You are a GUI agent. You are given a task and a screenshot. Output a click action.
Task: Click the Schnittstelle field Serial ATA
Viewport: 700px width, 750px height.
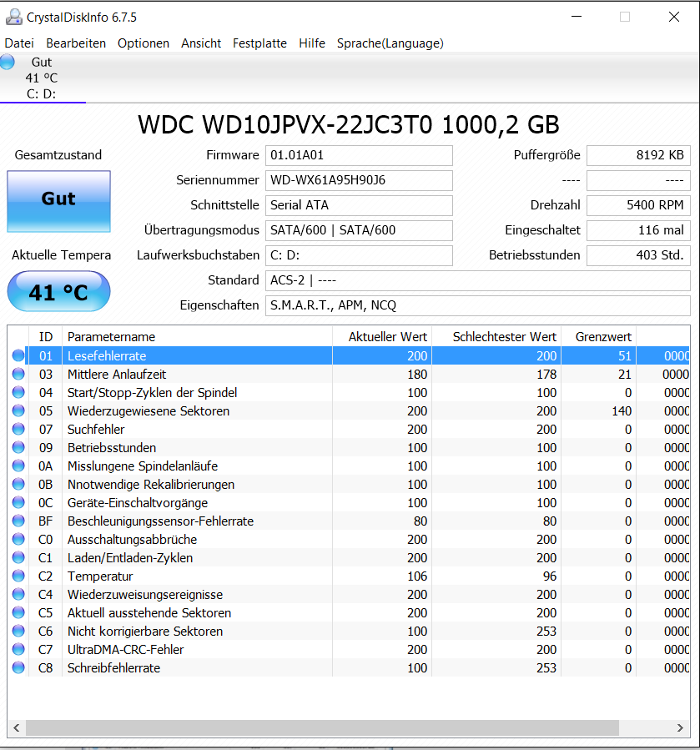359,205
